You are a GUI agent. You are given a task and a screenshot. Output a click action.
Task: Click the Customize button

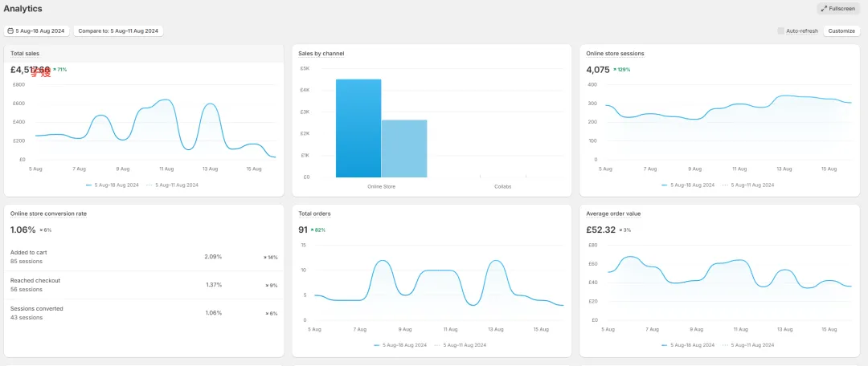(x=841, y=31)
